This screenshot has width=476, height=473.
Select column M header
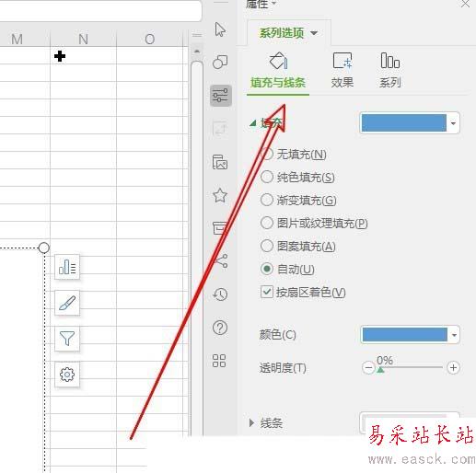click(x=17, y=39)
